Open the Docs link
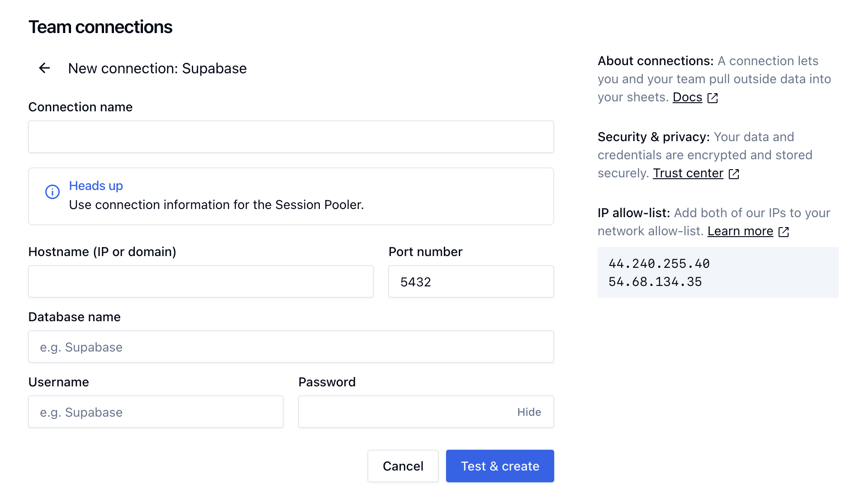 pyautogui.click(x=687, y=97)
